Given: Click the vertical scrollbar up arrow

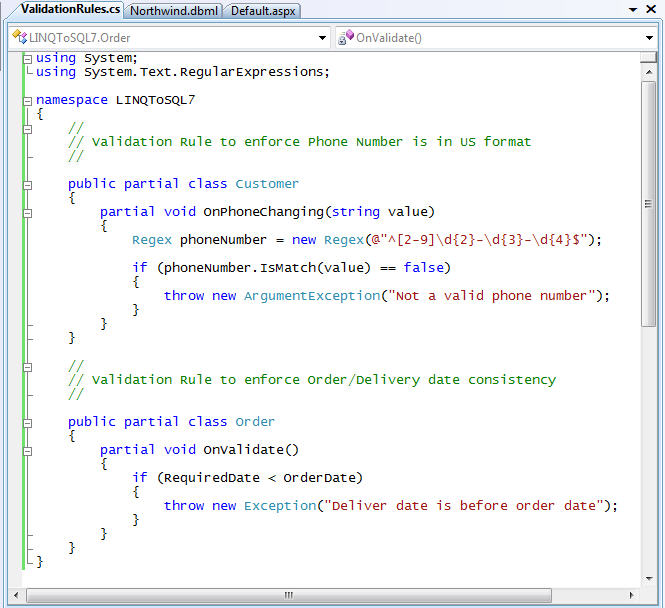Looking at the screenshot, I should coord(648,72).
